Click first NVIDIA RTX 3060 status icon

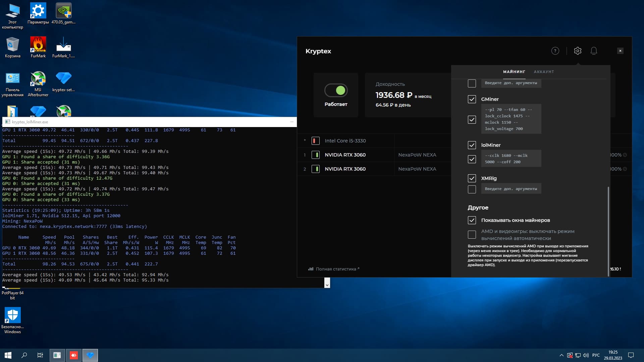click(315, 155)
